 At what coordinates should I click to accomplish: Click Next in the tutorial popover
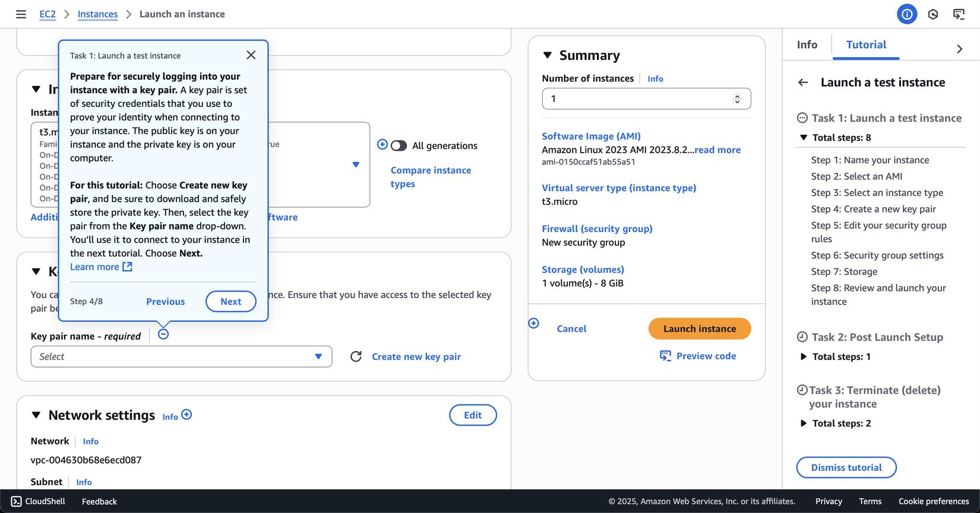(230, 301)
